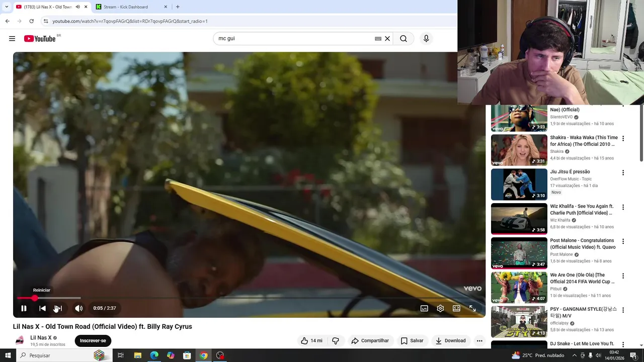Go to YouTube home via logo
644x362 pixels.
coord(40,39)
